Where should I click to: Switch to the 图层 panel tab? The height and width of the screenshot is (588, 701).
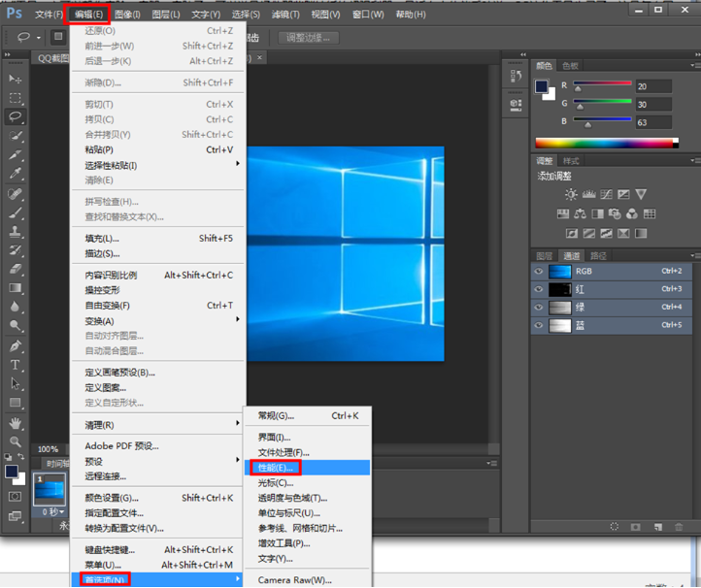544,255
